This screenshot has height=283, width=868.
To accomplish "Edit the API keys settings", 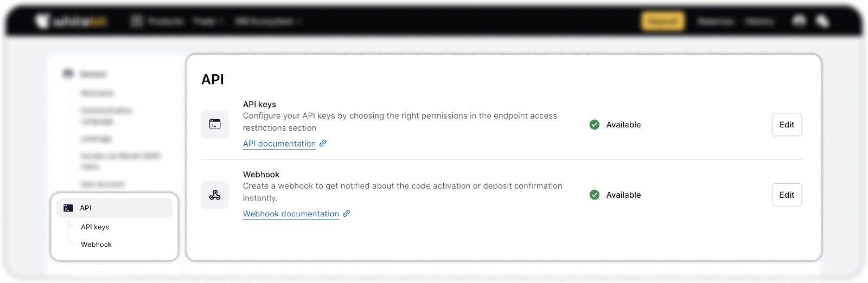I will point(787,125).
